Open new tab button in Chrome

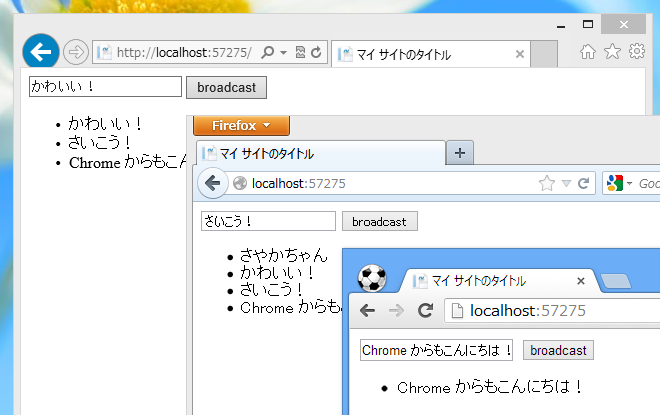tap(615, 281)
